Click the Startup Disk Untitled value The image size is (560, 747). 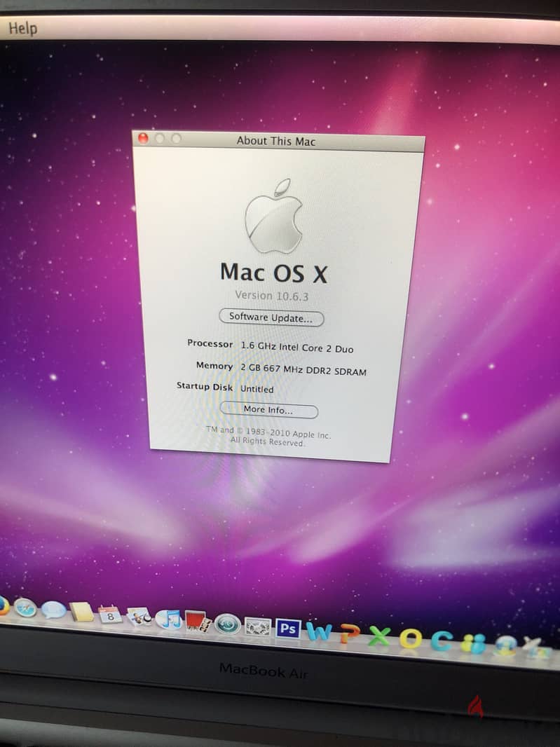tap(257, 389)
